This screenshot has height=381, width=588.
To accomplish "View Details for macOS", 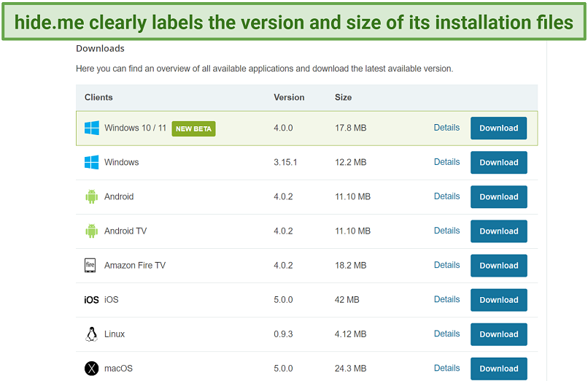I will point(446,368).
